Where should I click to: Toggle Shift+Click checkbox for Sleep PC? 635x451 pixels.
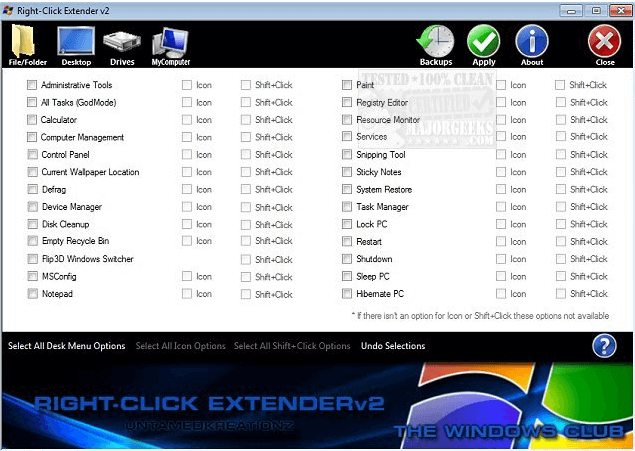pos(560,276)
